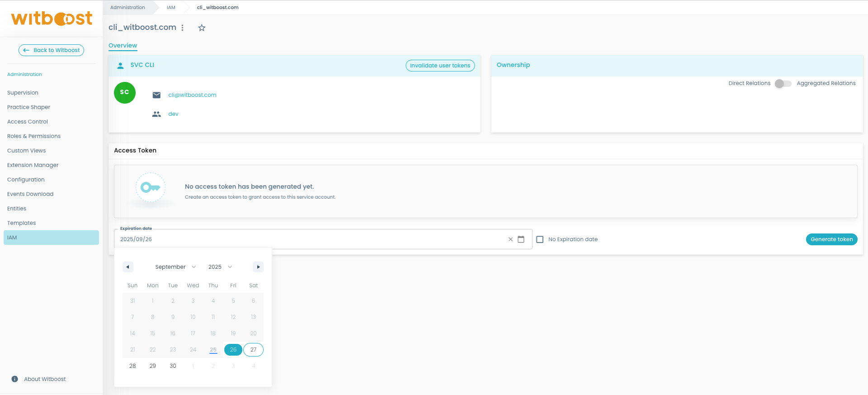The height and width of the screenshot is (395, 868).
Task: Open the 2025 year dropdown
Action: [220, 267]
